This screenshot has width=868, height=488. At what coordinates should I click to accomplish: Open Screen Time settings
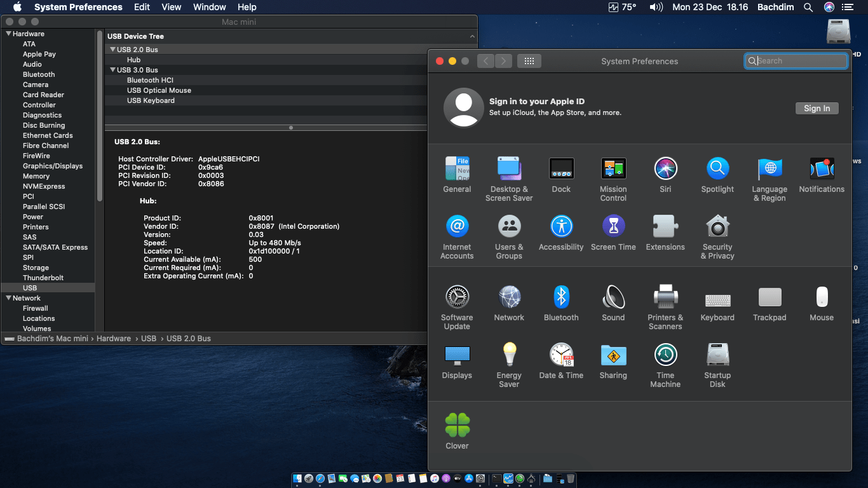pos(613,227)
